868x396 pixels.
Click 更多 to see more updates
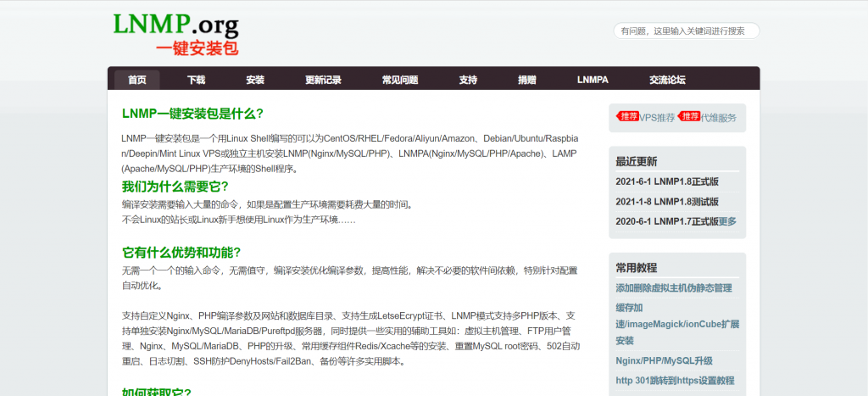click(x=727, y=221)
